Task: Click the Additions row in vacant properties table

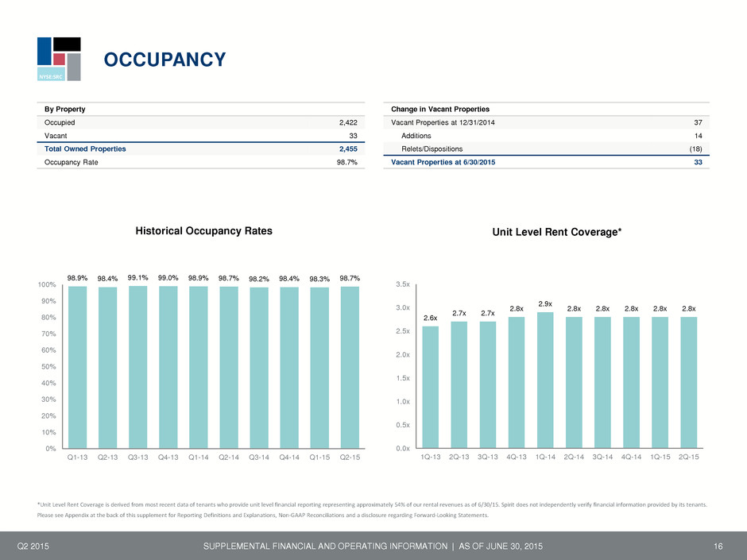Action: click(546, 136)
